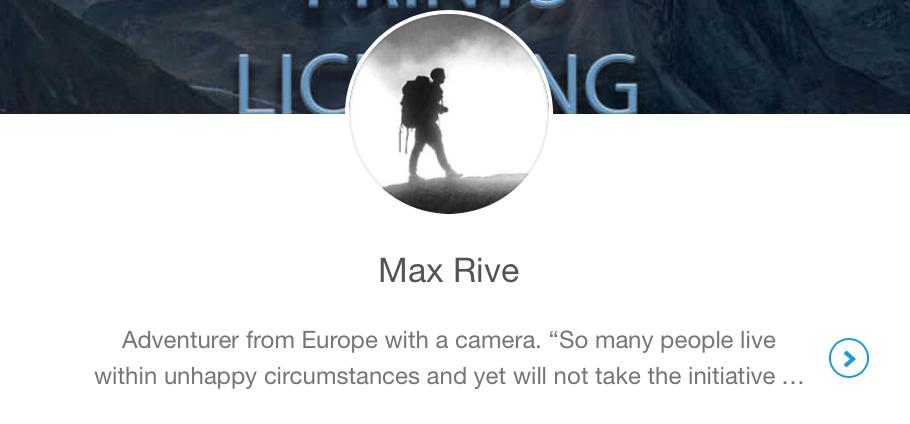
Task: Tap the mountain cover photo on left side
Action: click(x=116, y=56)
